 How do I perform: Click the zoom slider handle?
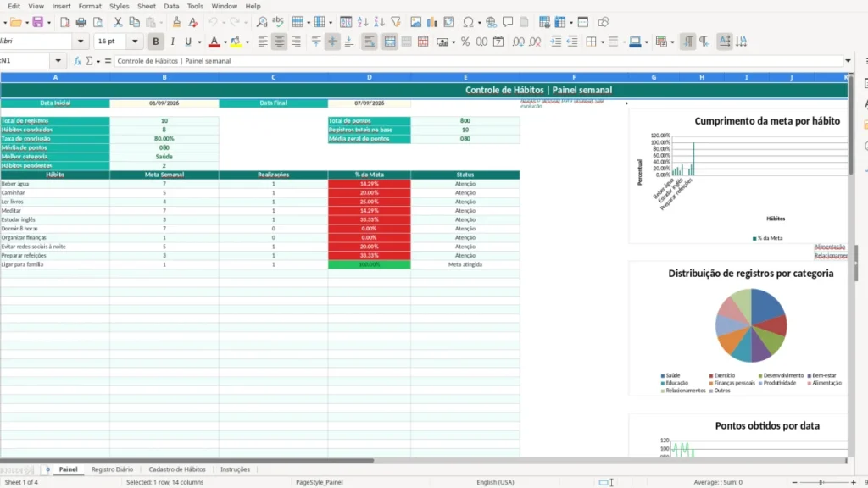[821, 482]
